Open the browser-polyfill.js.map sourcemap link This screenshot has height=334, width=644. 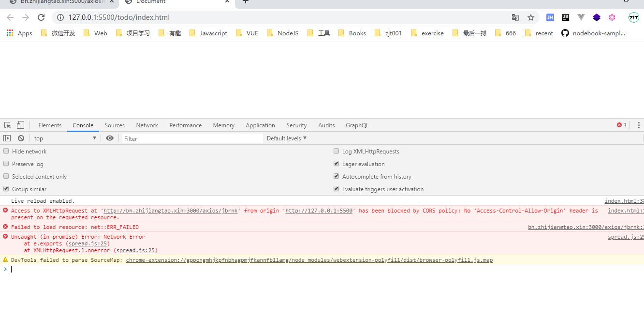309,260
